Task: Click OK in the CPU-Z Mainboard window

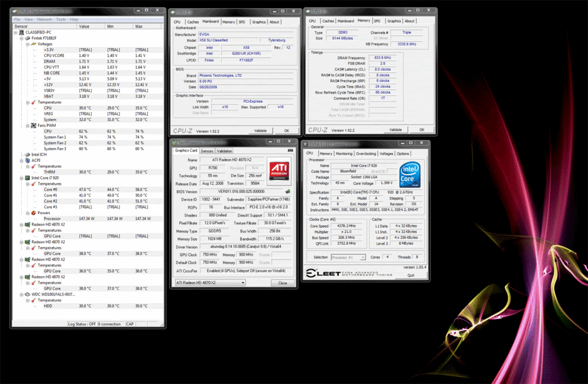Action: (x=287, y=131)
